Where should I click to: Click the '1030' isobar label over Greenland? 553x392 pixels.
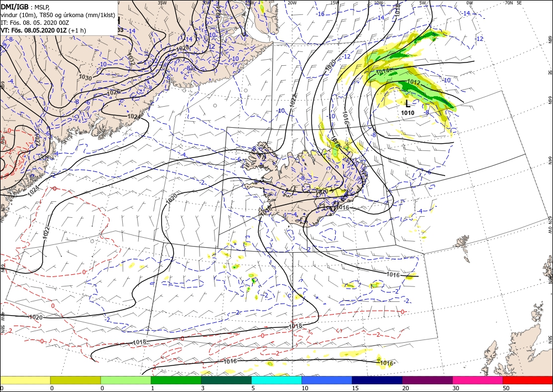point(86,77)
